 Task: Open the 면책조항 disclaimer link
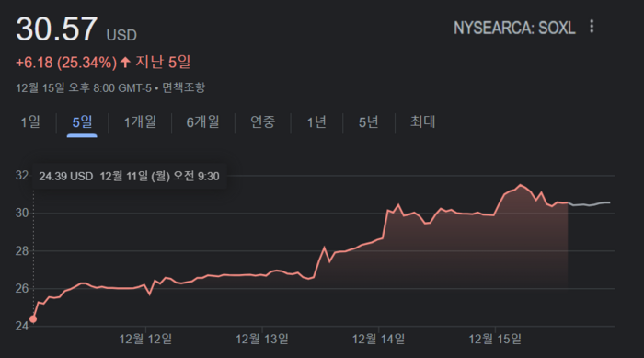[x=183, y=87]
